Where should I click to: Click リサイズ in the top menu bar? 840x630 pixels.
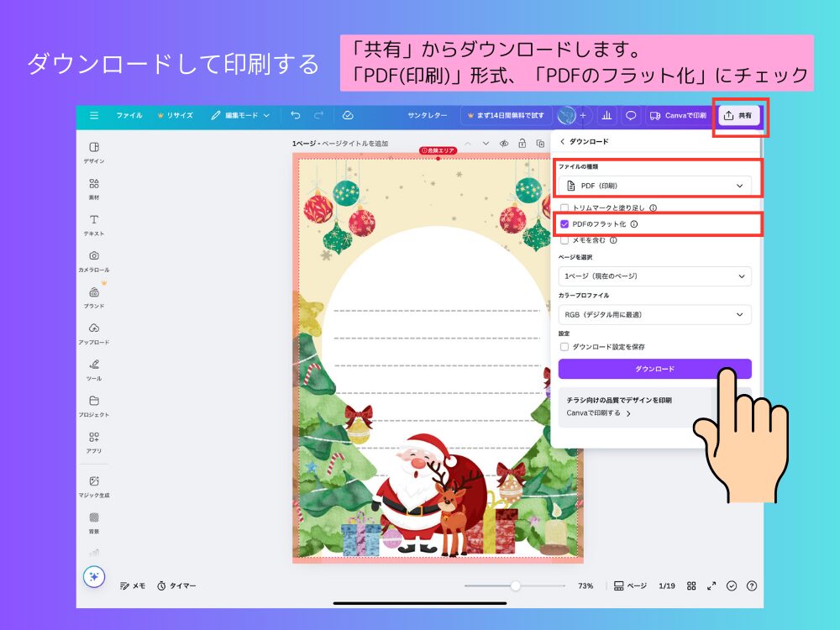pyautogui.click(x=180, y=115)
